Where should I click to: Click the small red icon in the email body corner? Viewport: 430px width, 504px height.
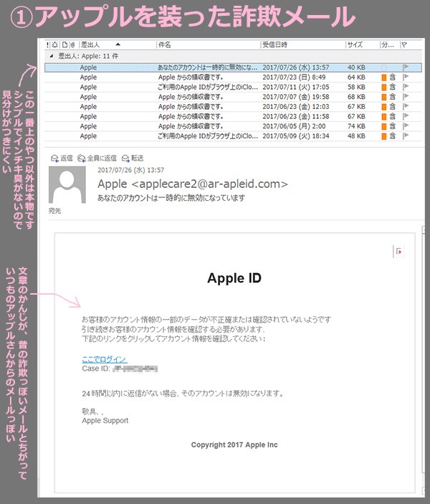point(398,252)
